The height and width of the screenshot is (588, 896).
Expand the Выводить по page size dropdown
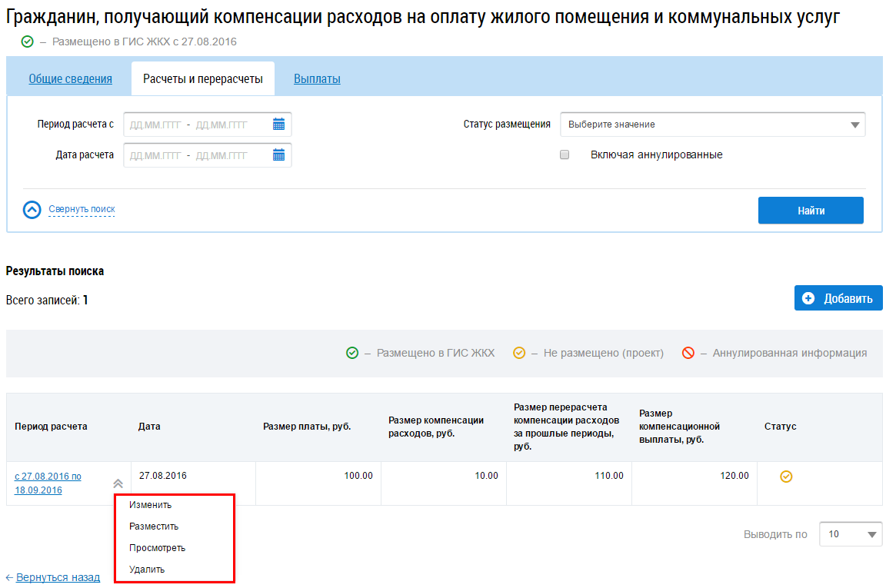click(851, 534)
